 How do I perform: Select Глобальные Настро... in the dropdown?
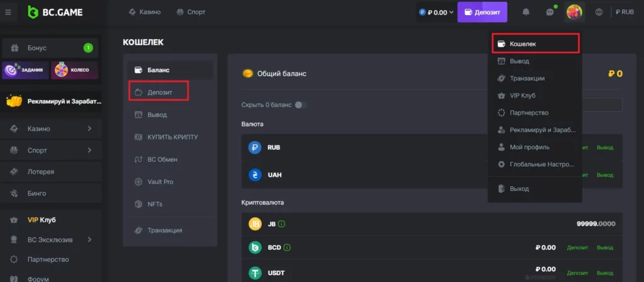coord(535,164)
